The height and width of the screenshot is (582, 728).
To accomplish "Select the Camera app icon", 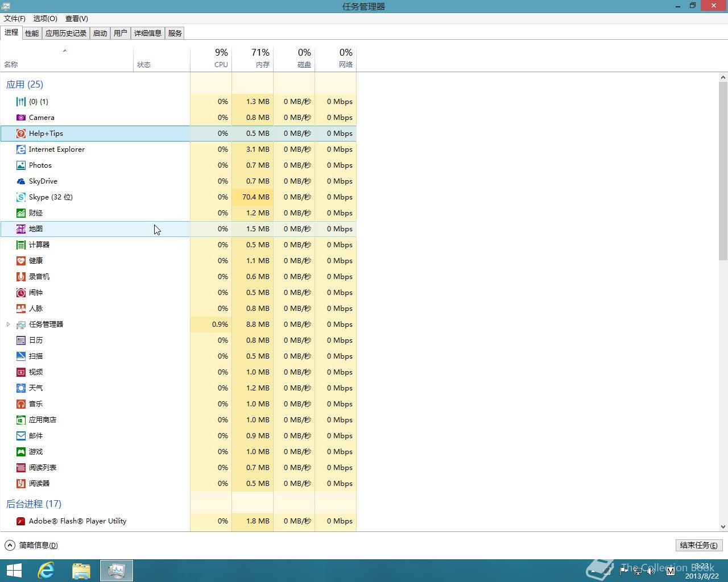I will (x=21, y=118).
